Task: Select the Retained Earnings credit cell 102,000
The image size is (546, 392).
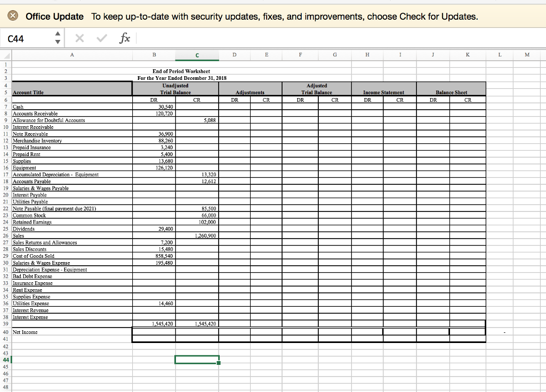Action: click(x=197, y=222)
